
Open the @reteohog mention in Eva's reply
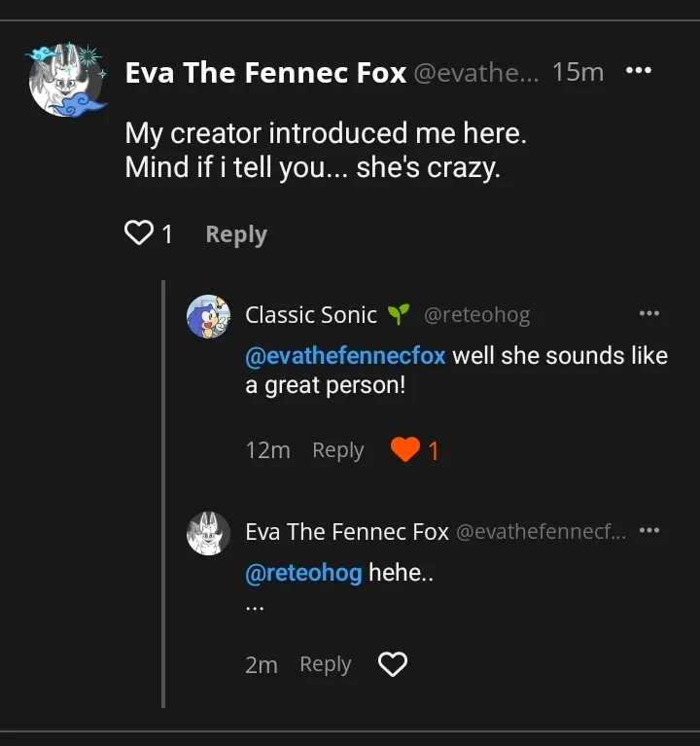click(303, 573)
